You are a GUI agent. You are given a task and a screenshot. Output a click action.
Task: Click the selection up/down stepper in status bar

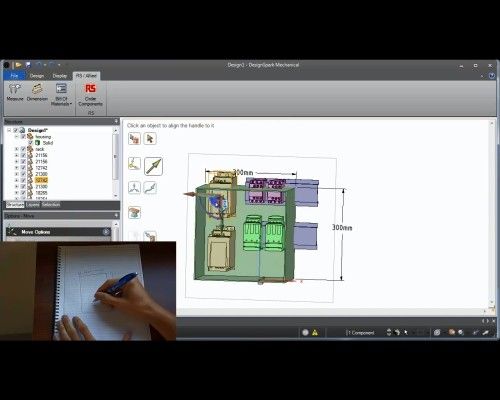[x=389, y=332]
